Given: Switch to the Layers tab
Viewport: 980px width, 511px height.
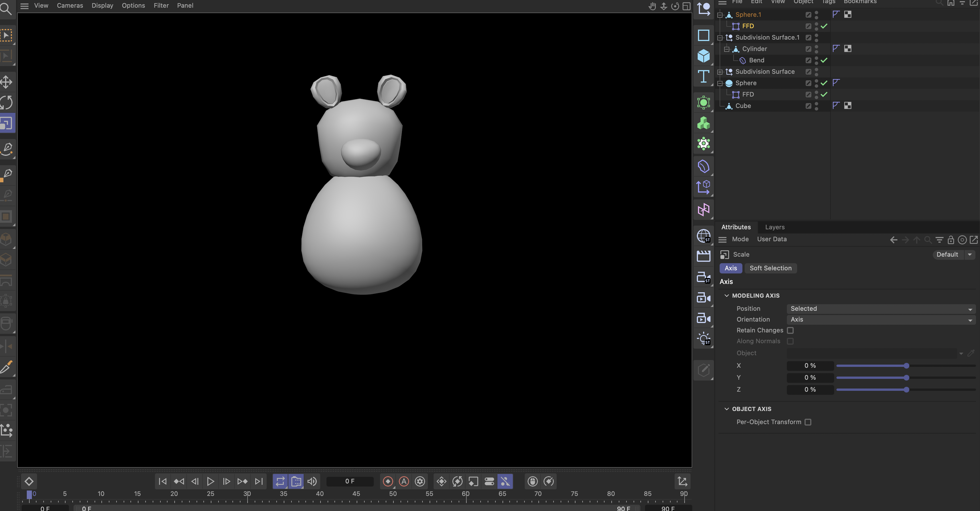Looking at the screenshot, I should tap(775, 227).
